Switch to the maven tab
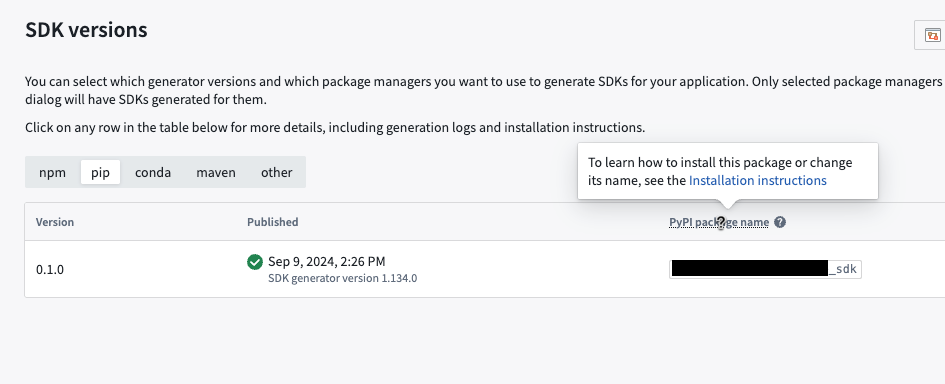This screenshot has width=945, height=384. point(216,172)
